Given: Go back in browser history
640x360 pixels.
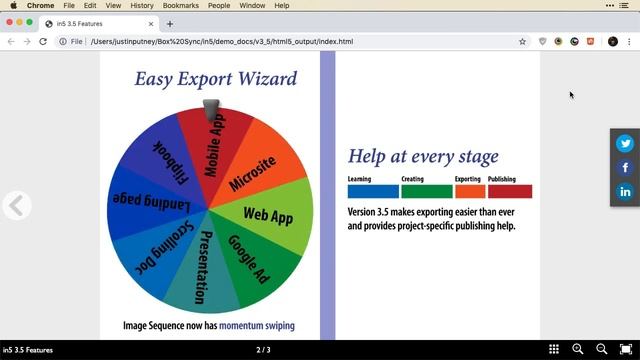Looking at the screenshot, I should 11,42.
